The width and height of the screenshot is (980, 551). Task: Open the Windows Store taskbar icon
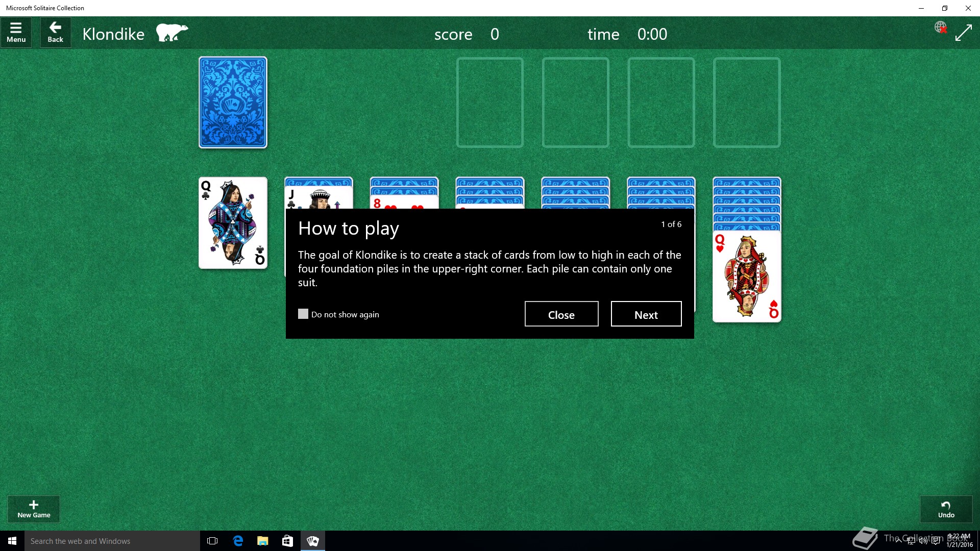(x=287, y=541)
